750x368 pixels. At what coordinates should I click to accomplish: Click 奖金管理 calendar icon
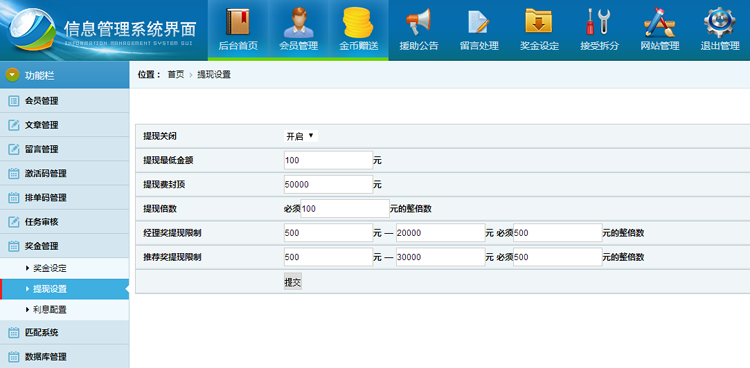14,246
